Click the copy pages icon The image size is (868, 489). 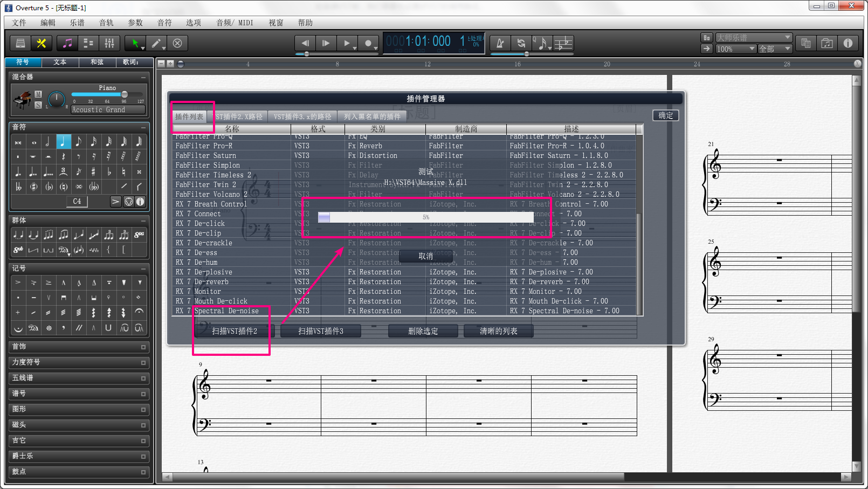806,43
